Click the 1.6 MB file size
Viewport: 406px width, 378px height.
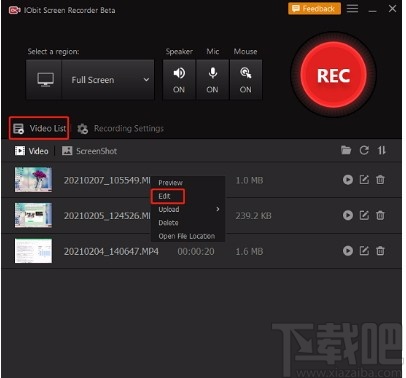tap(249, 251)
